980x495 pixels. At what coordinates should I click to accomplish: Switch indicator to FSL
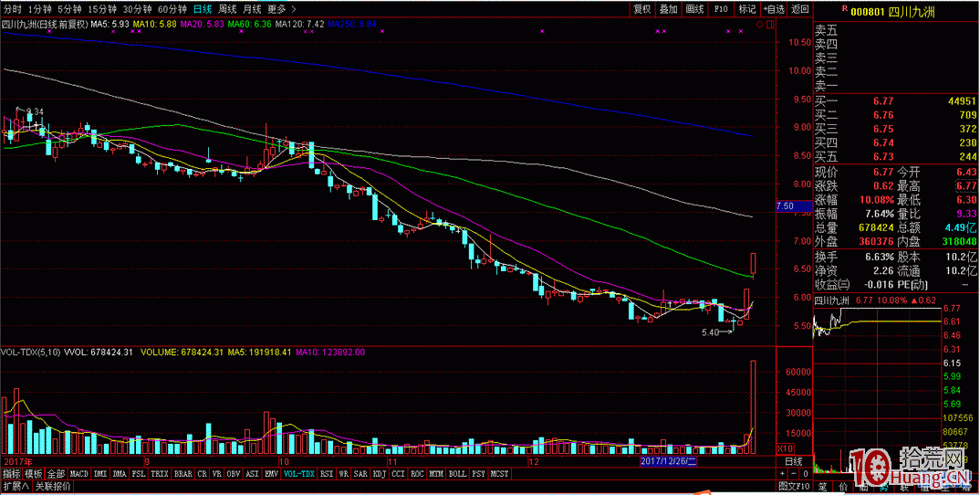139,474
